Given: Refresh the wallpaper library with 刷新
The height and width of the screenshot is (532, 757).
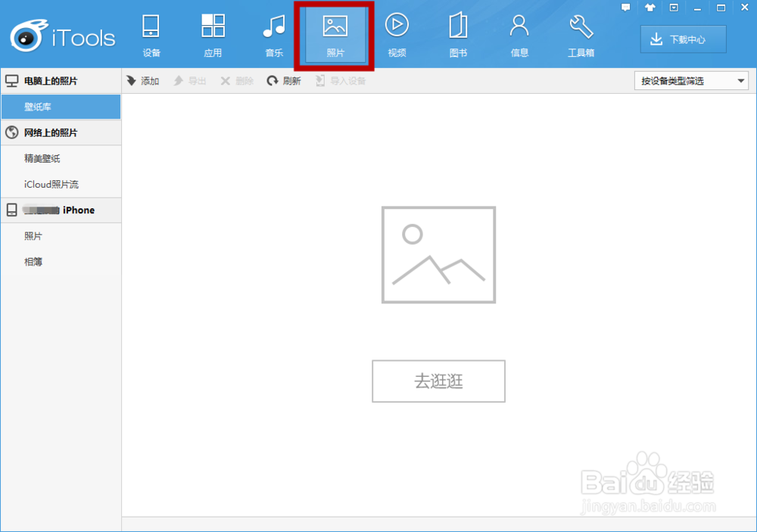Looking at the screenshot, I should click(285, 80).
